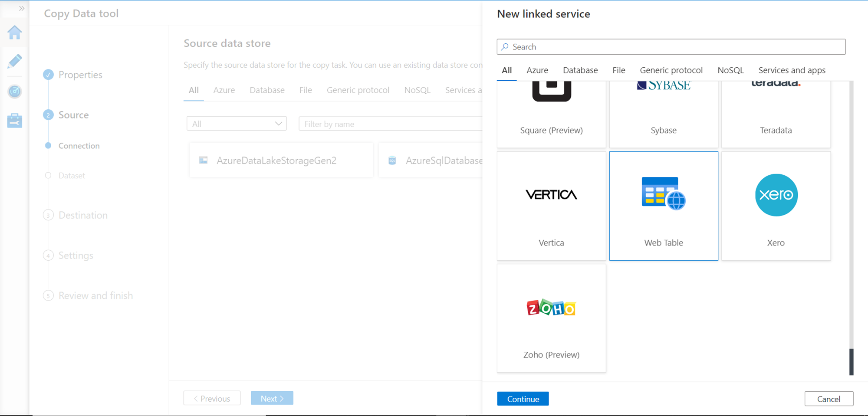The width and height of the screenshot is (868, 416).
Task: Click the Zoho (Preview) tile label
Action: pos(551,355)
